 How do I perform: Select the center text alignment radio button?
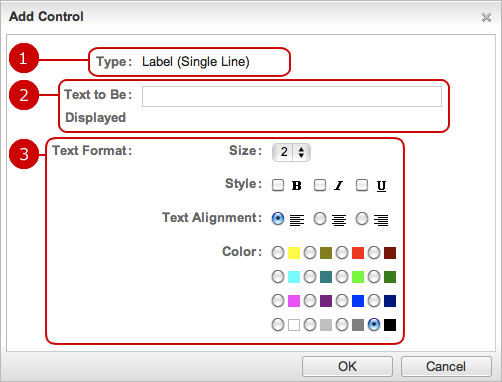point(320,219)
